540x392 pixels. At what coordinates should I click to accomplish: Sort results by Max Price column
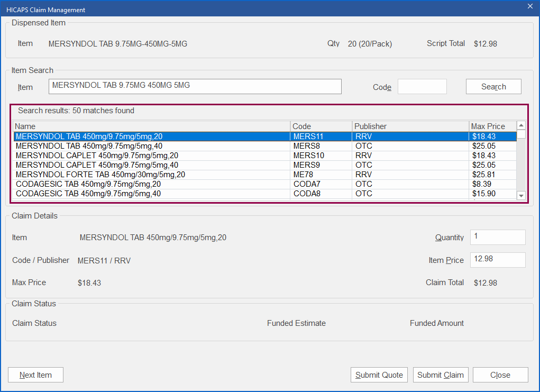492,126
